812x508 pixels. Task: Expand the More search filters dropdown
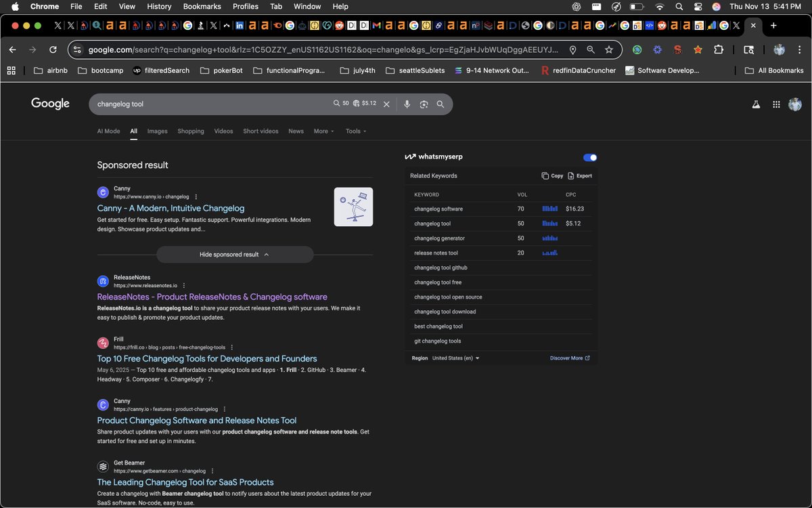tap(323, 131)
